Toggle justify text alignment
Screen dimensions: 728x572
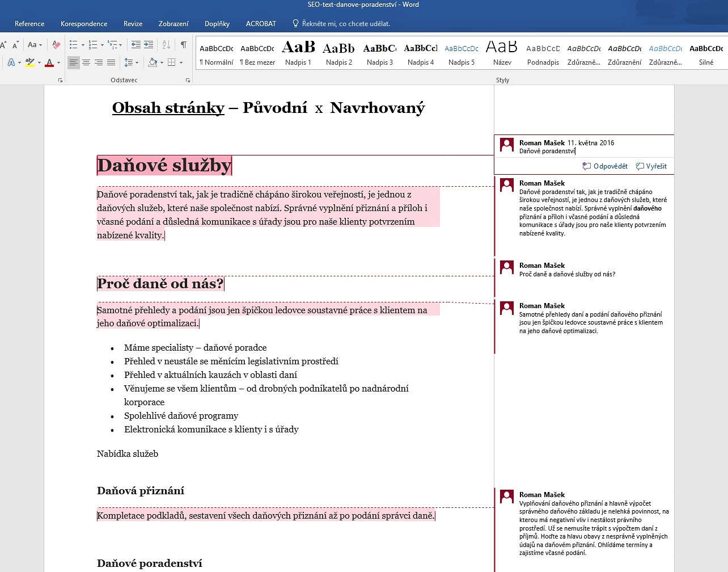(x=111, y=62)
